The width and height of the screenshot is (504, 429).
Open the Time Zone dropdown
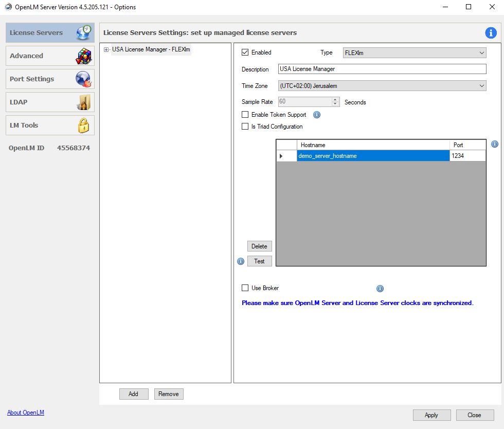[382, 86]
